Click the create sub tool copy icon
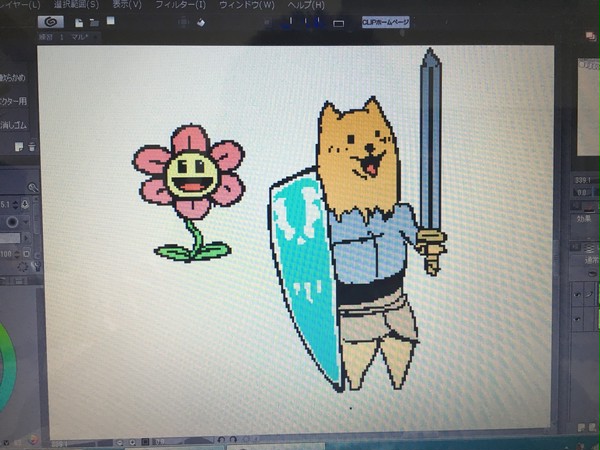Screen dimensions: 600x450 [19, 147]
